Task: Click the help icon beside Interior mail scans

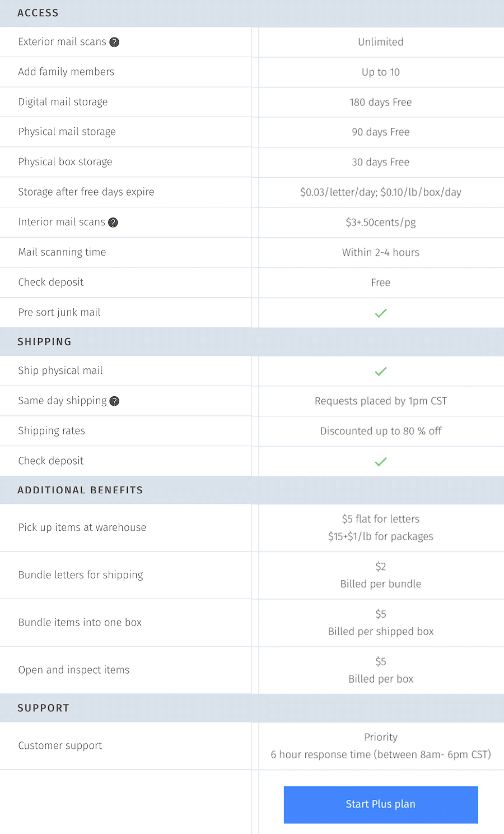Action: (113, 222)
